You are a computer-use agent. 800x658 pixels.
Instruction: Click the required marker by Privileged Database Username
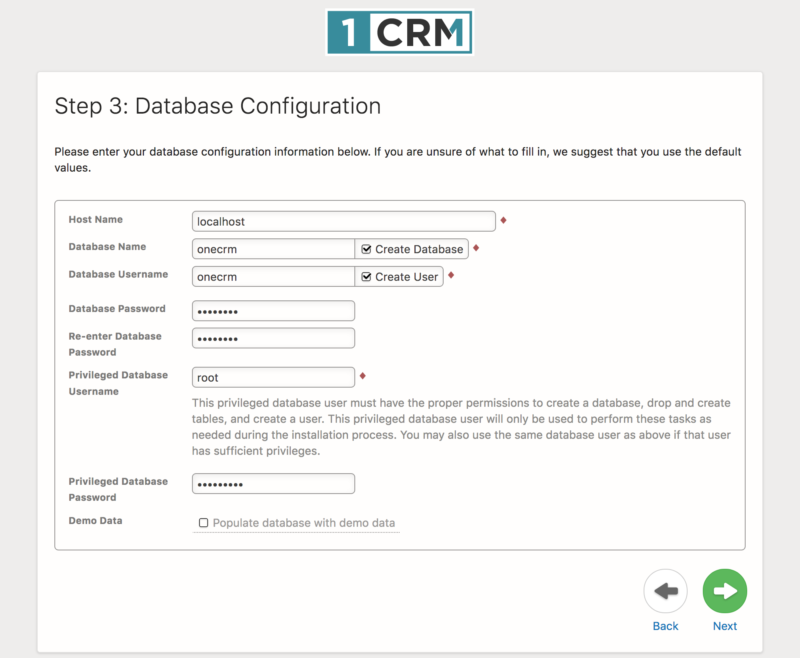coord(364,374)
